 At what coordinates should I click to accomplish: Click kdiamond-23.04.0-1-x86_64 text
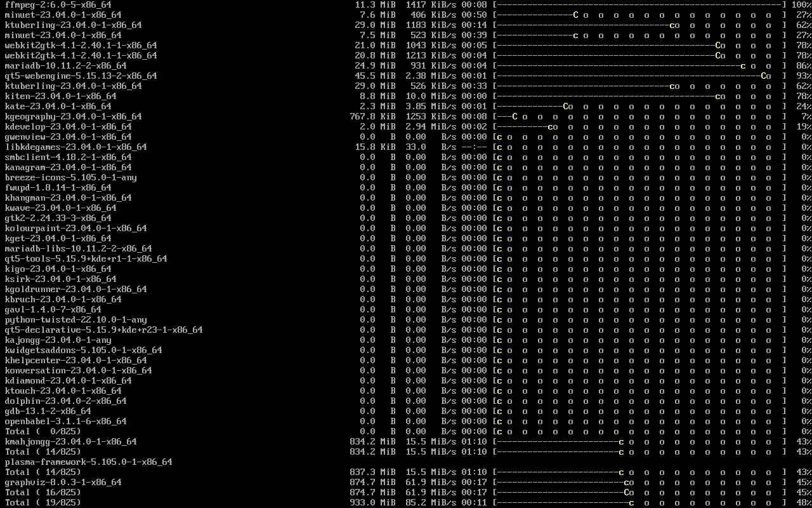point(68,380)
